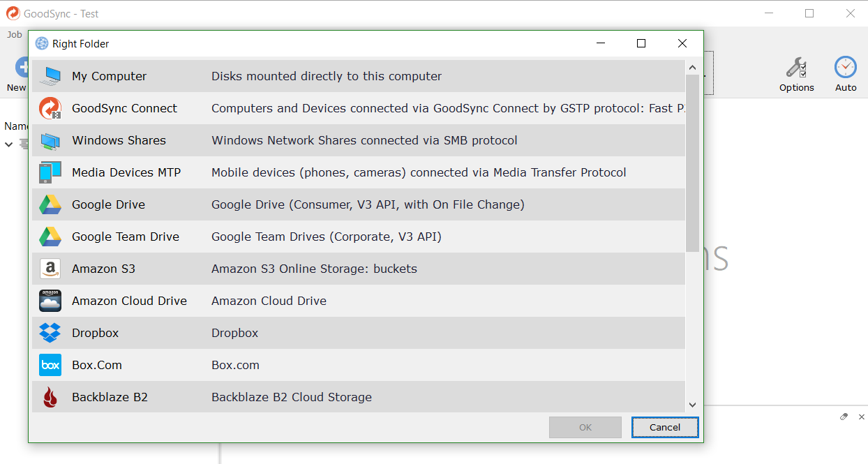This screenshot has width=868, height=464.
Task: Click "Google Team Drives (Corporate, V3 API)"
Action: point(327,237)
